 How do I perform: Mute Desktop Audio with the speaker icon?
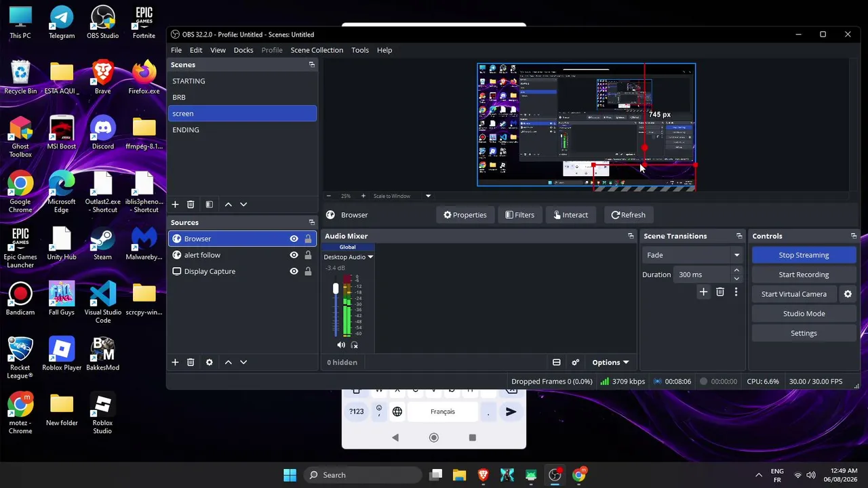coord(341,345)
